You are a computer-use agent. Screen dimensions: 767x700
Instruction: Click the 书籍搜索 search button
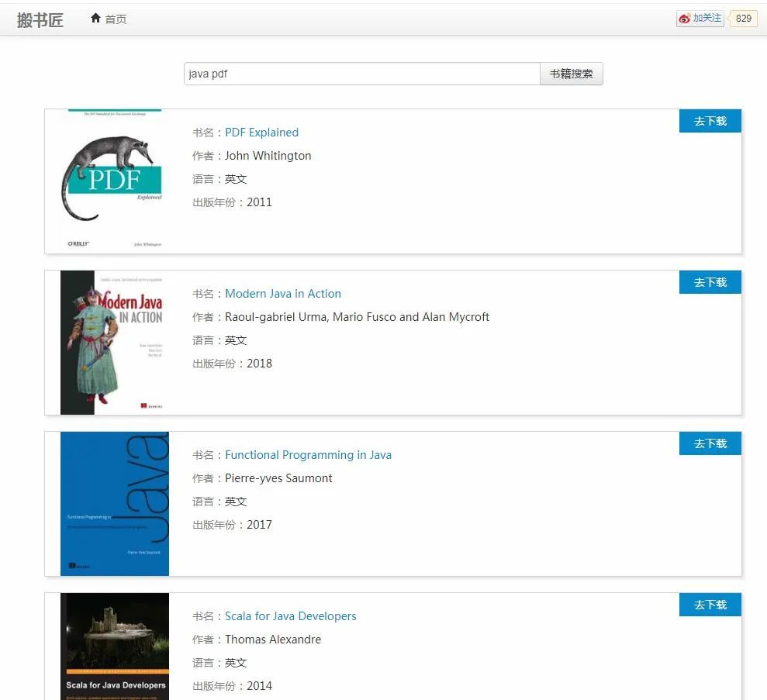tap(572, 74)
